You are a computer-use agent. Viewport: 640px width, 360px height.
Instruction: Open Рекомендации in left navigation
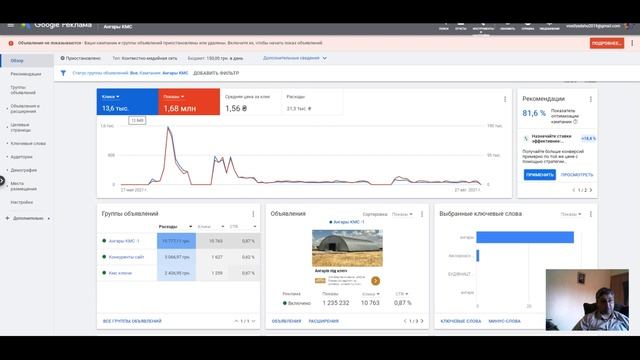(26, 74)
